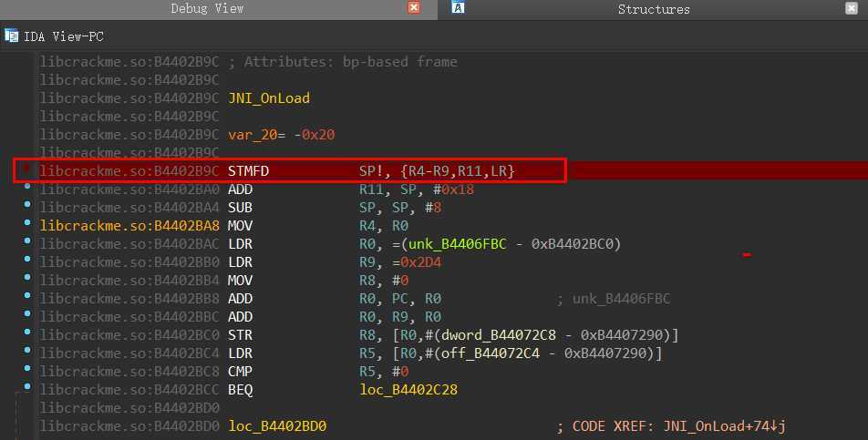Toggle breakpoint dot at B4402BB0 LDR line
The height and width of the screenshot is (440, 868).
pyautogui.click(x=26, y=260)
